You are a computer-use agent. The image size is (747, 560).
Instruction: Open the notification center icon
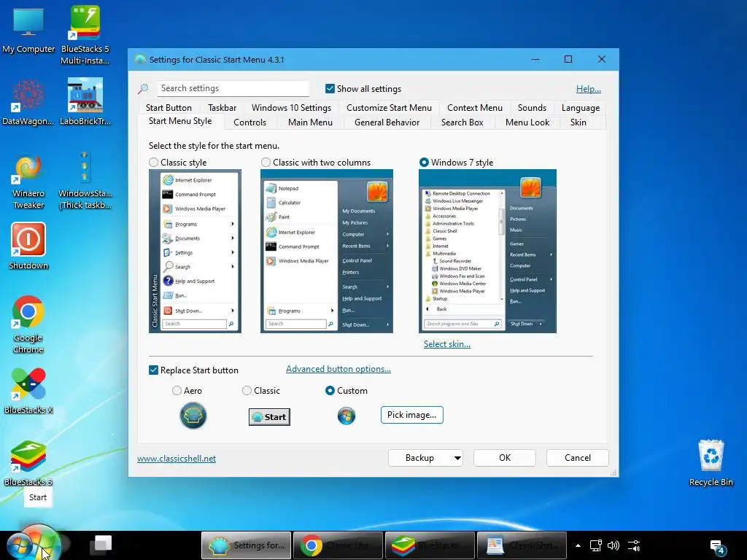click(718, 547)
